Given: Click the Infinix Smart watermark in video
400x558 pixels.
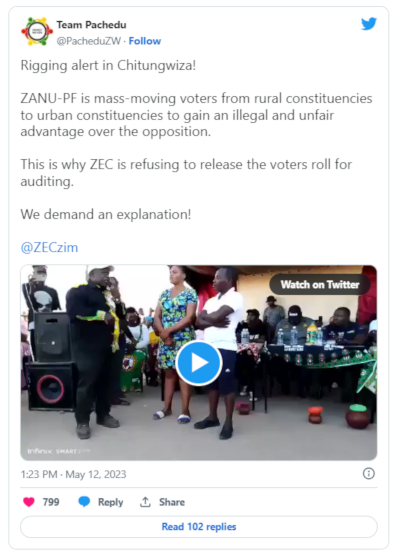Looking at the screenshot, I should pos(58,451).
